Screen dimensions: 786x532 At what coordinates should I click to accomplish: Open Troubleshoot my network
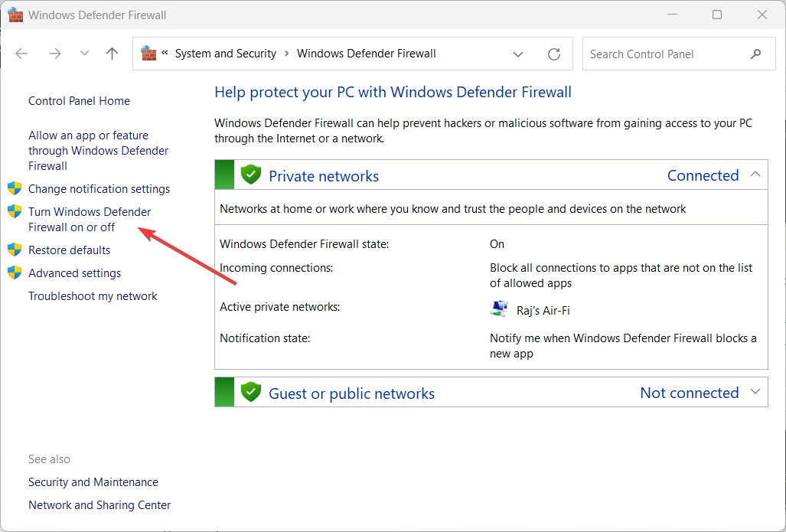pyautogui.click(x=93, y=296)
